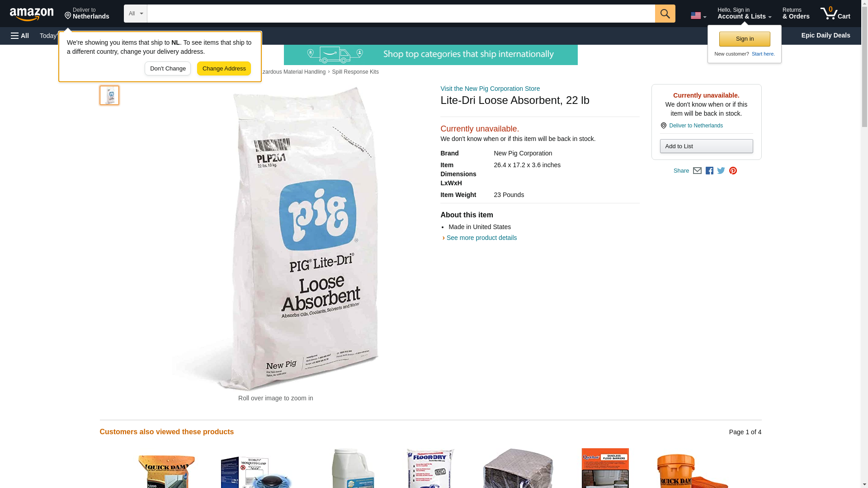Open the shopping cart icon
The width and height of the screenshot is (868, 488).
835,14
